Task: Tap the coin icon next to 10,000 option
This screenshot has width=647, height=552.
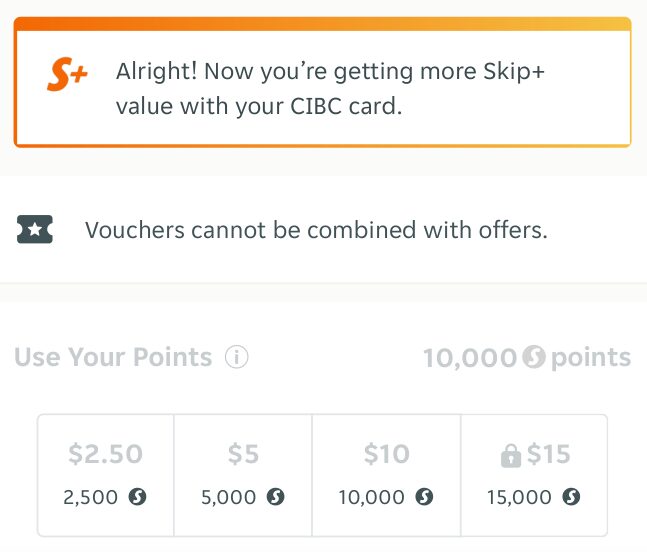Action: (x=424, y=496)
